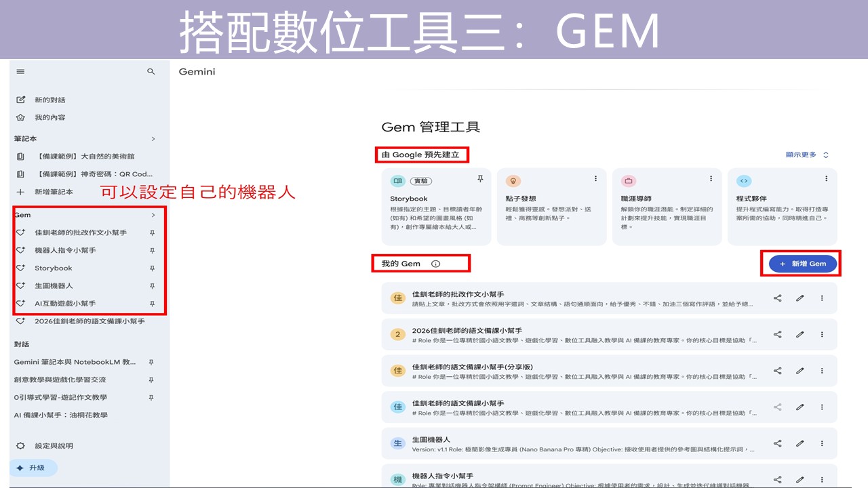
Task: Click the 升級 upgrade button
Action: pyautogui.click(x=33, y=468)
